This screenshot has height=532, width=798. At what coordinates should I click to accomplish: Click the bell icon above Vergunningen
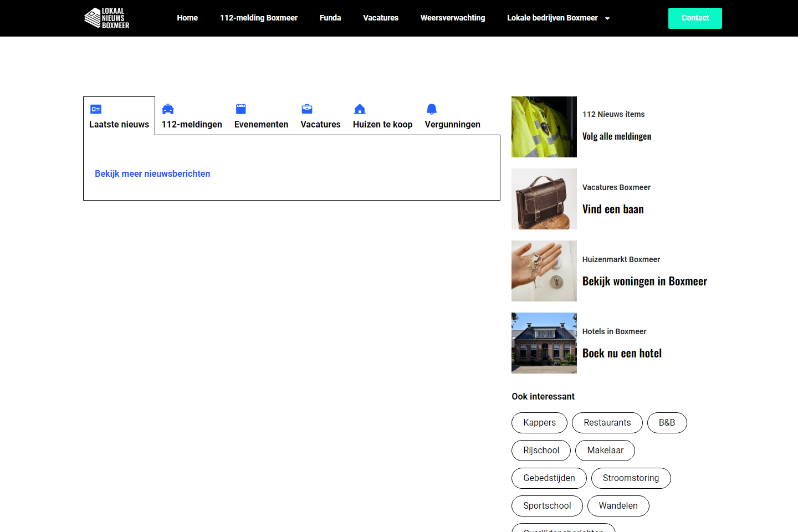click(x=432, y=109)
